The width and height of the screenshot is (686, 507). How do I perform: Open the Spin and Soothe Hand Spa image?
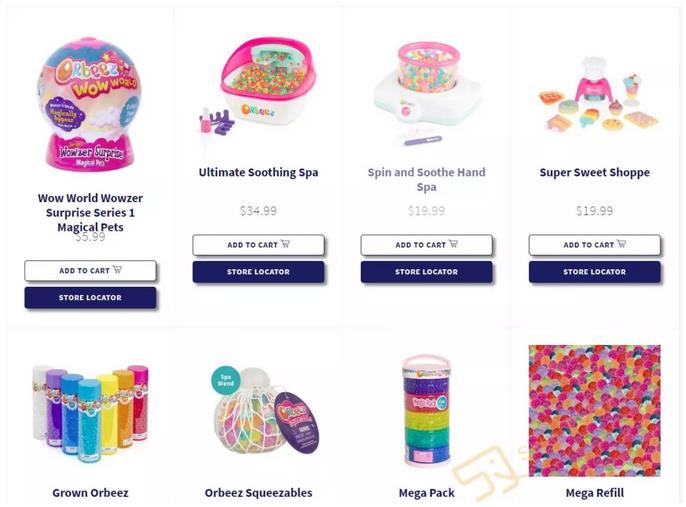426,93
